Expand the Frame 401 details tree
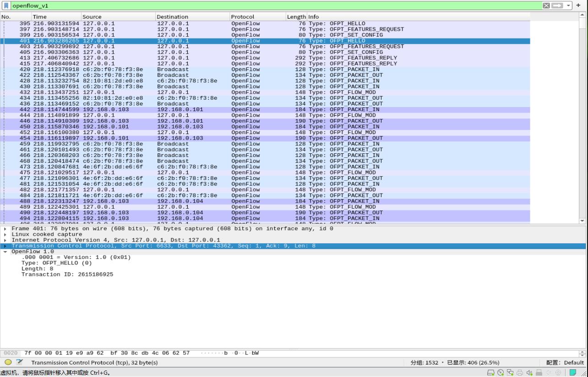Screen dimensions: 588x377 tap(5, 228)
